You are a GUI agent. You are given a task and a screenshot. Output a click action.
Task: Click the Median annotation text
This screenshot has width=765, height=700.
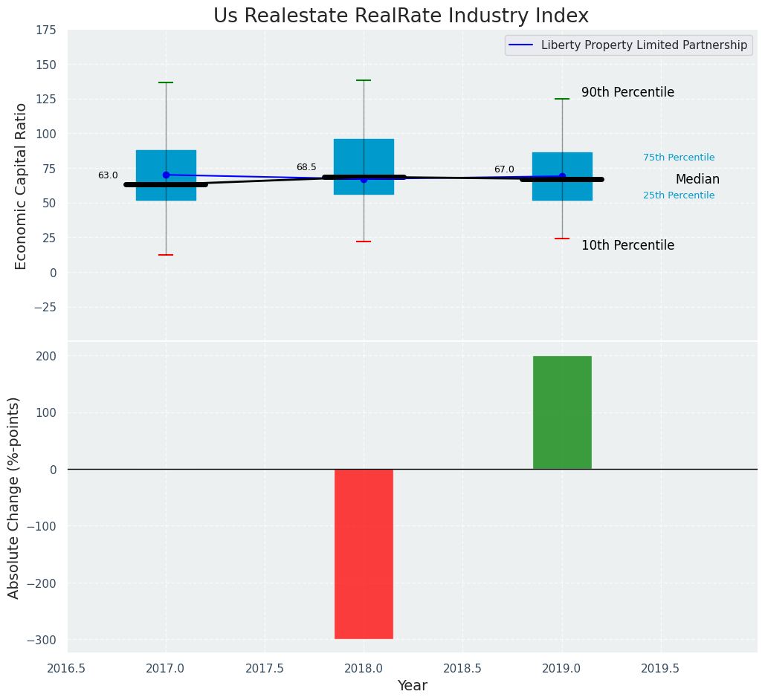point(697,180)
